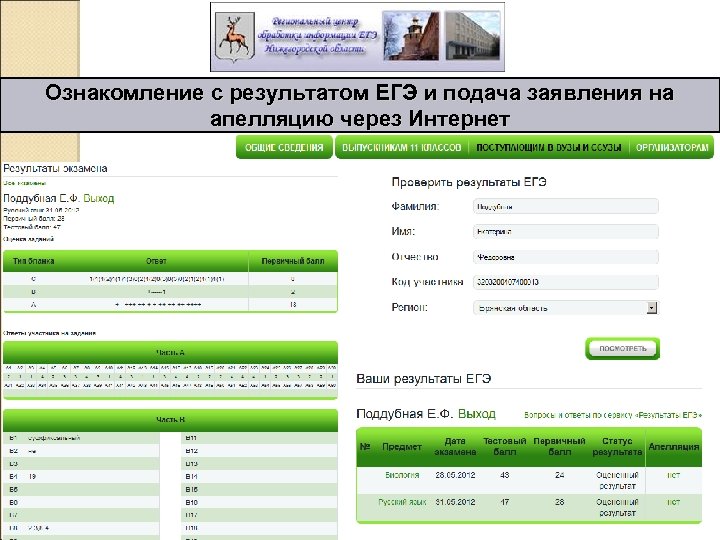The height and width of the screenshot is (540, 720).
Task: Click the Kremlin tower photo in banner
Action: coord(411,36)
